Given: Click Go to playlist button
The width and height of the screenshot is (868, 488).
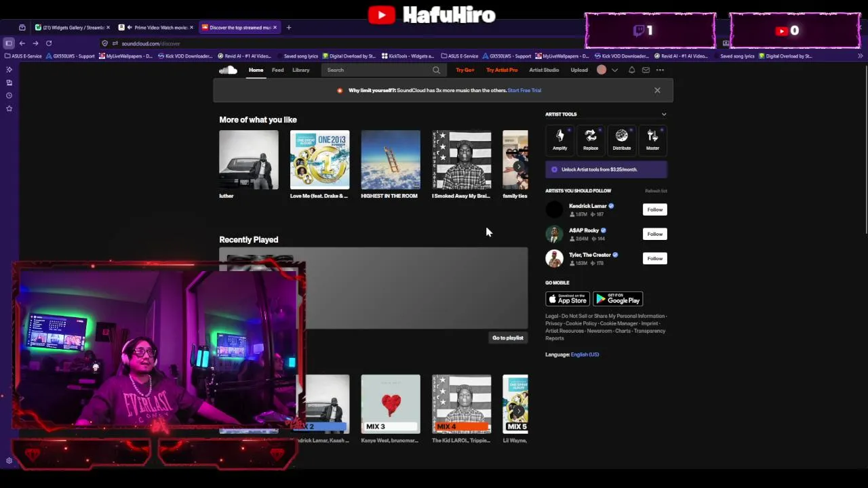Looking at the screenshot, I should coord(507,338).
